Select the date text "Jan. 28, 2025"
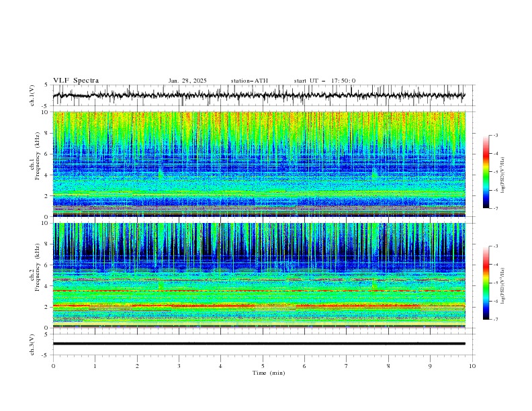 (187, 81)
